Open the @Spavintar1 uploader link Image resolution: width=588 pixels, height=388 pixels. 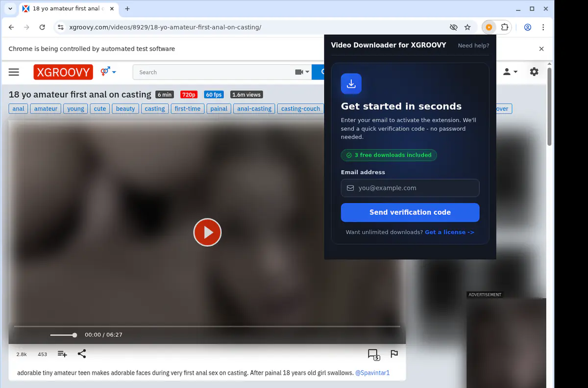[372, 373]
